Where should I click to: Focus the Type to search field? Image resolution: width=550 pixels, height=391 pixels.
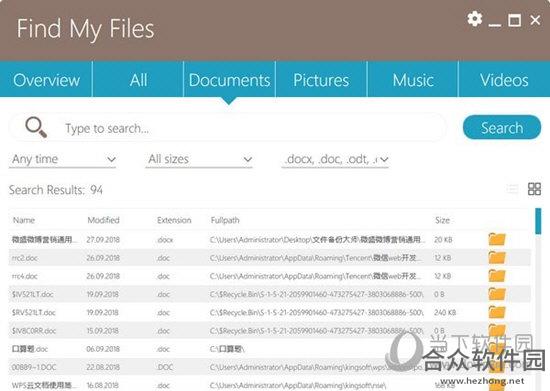click(x=228, y=128)
